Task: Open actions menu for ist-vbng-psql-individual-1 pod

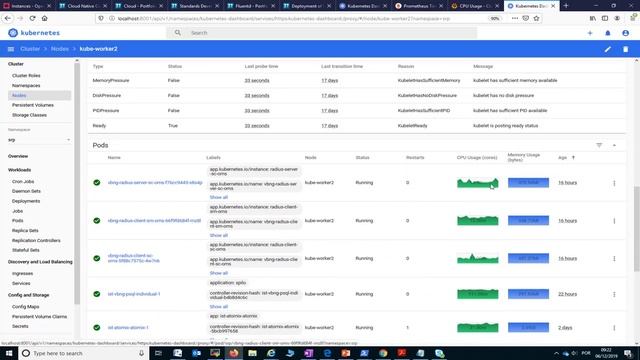Action: pos(614,294)
